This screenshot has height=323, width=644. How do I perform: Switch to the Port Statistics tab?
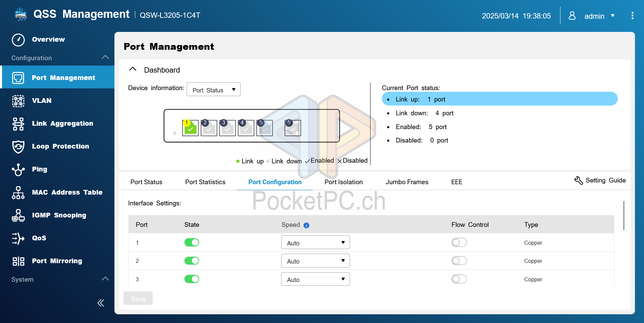coord(205,182)
